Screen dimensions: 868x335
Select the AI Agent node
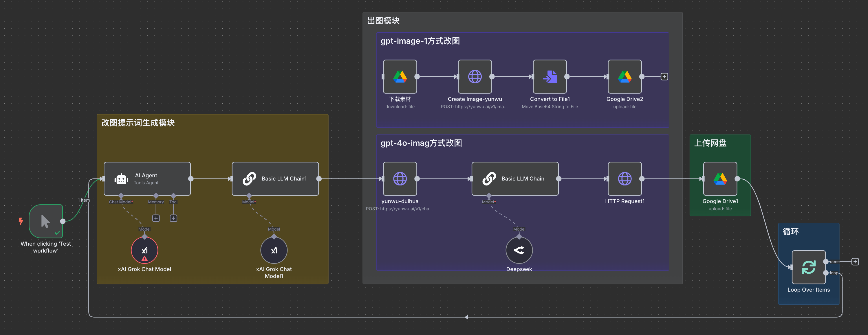point(147,179)
